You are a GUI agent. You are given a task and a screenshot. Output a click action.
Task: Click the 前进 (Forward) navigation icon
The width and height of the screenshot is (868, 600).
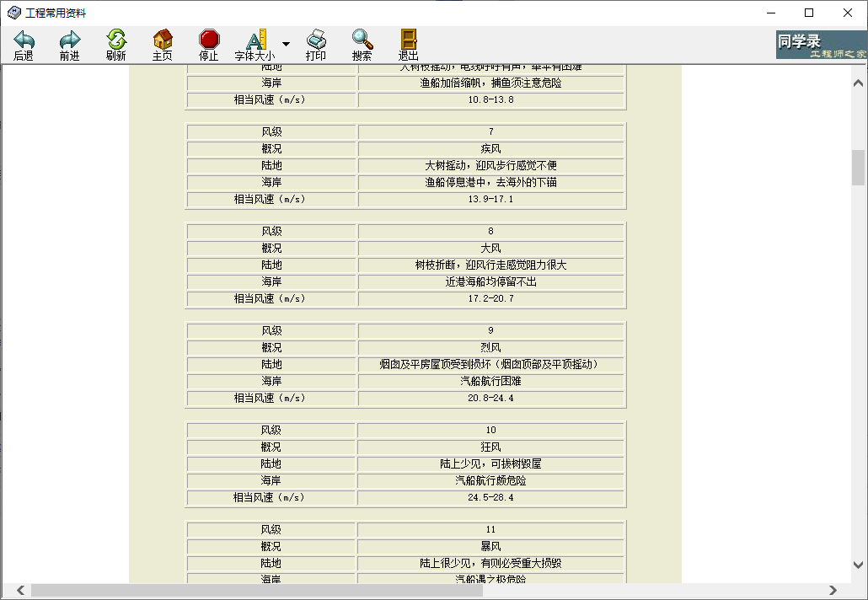[70, 43]
